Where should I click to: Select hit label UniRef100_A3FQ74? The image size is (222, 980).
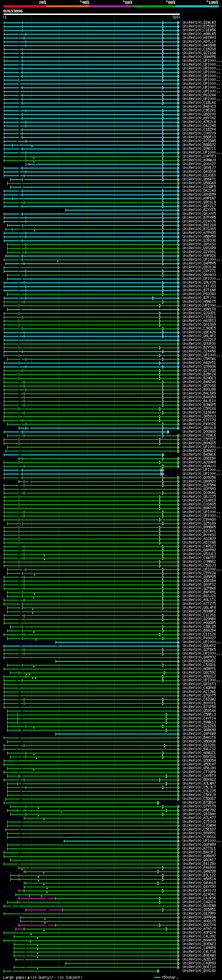[x=199, y=932]
